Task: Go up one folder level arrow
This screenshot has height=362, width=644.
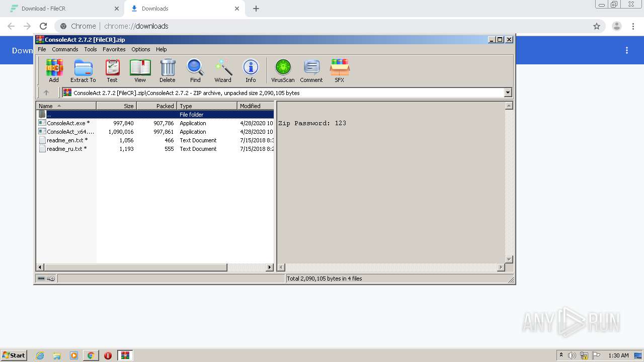Action: [46, 93]
